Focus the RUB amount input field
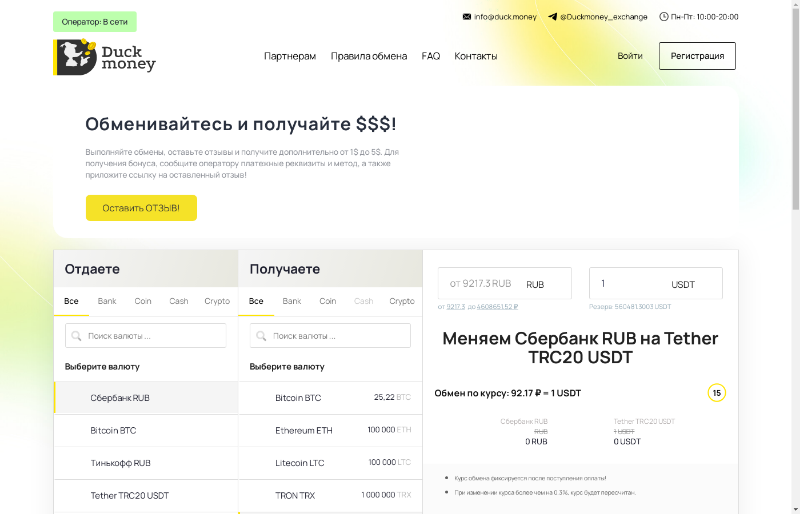Viewport: 800px width, 514px height. pyautogui.click(x=482, y=284)
